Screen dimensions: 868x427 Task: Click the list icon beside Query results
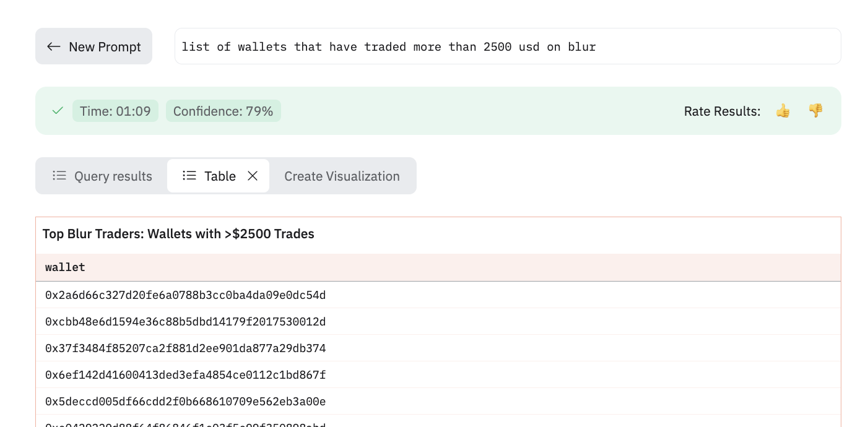click(x=59, y=176)
